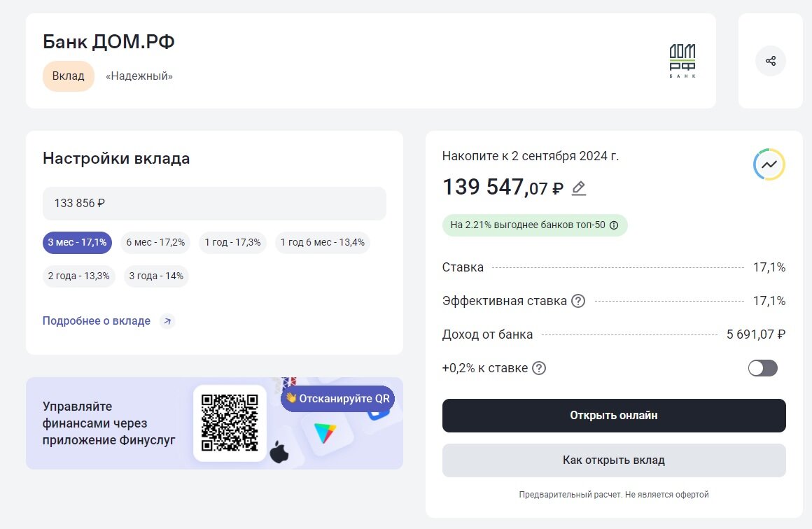Open the Подробнее о вкладе link
This screenshot has width=812, height=529.
click(97, 321)
